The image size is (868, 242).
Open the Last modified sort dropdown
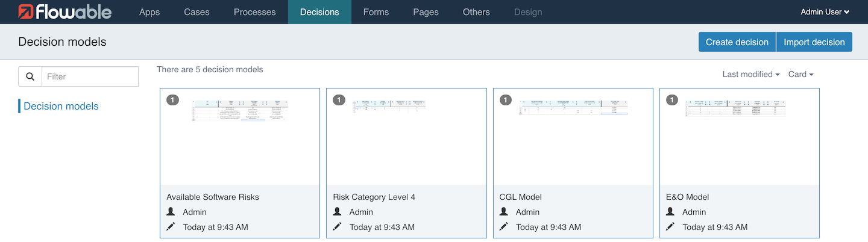[750, 74]
